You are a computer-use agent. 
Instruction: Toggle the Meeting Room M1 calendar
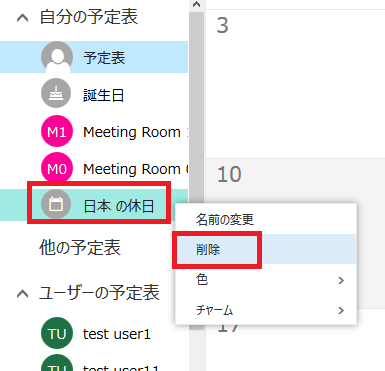click(94, 132)
